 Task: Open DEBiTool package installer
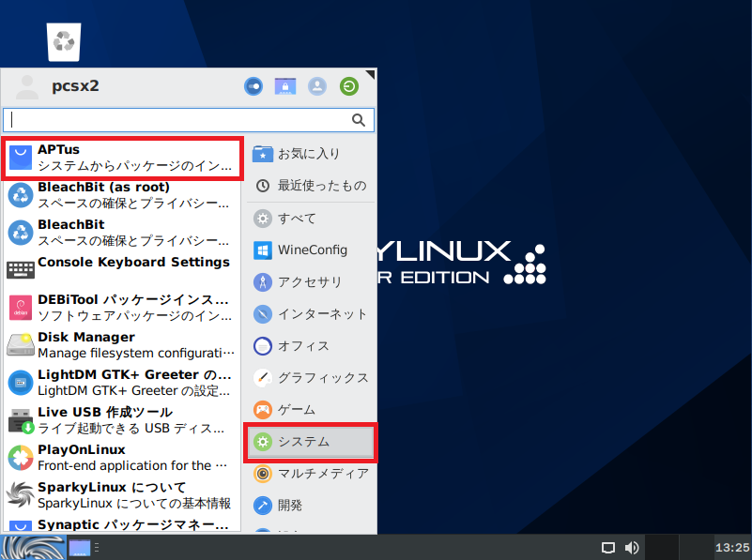click(x=122, y=308)
